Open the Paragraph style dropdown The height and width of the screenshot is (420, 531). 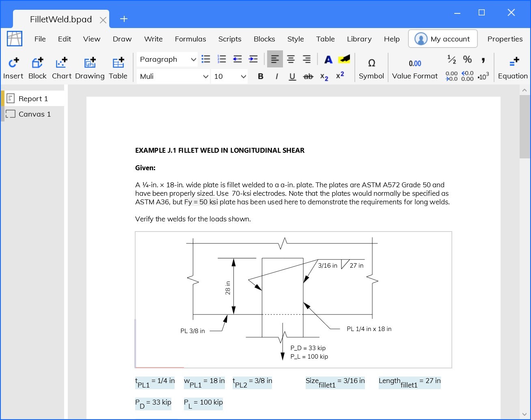167,59
